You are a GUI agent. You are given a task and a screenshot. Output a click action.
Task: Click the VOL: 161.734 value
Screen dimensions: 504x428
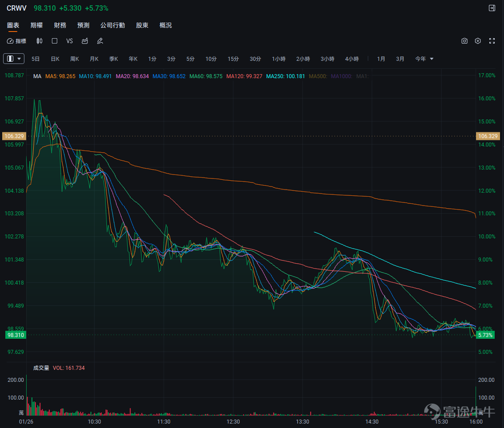click(x=69, y=368)
